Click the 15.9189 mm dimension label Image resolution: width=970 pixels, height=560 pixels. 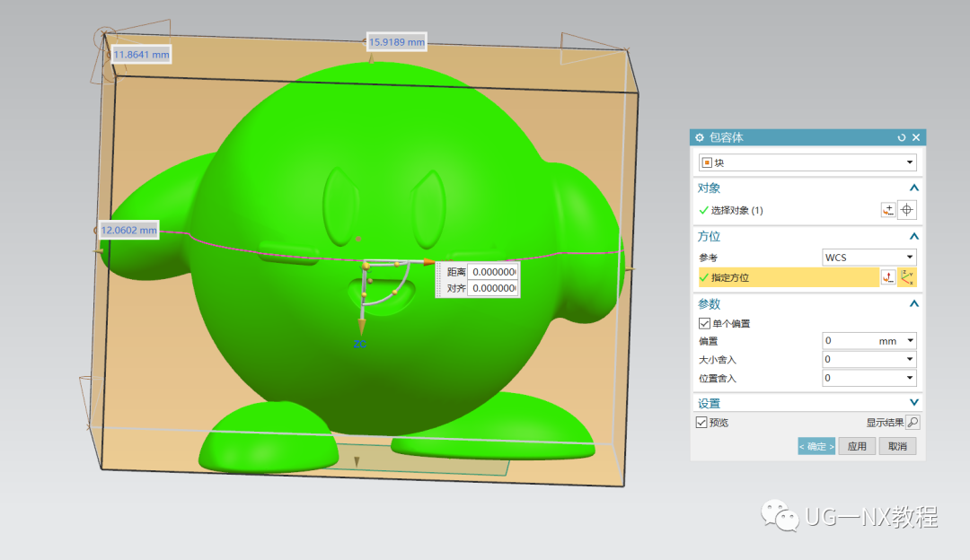point(397,42)
